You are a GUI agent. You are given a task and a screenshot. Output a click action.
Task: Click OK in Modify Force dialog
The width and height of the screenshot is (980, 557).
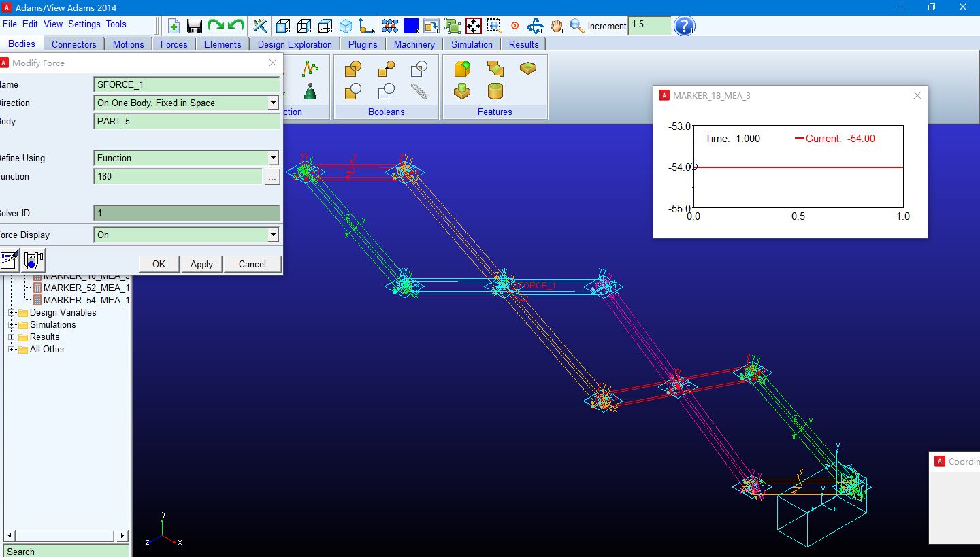tap(159, 264)
